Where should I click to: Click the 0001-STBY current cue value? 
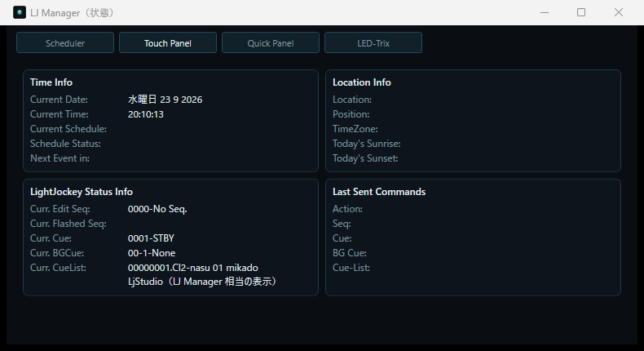click(151, 238)
